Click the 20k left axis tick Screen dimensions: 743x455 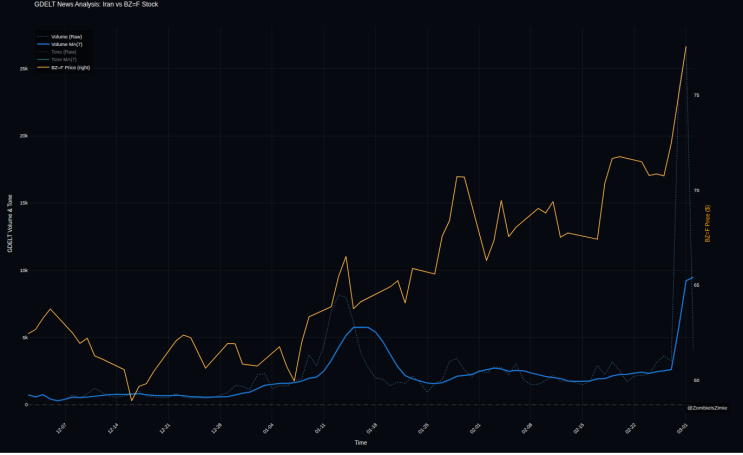24,136
